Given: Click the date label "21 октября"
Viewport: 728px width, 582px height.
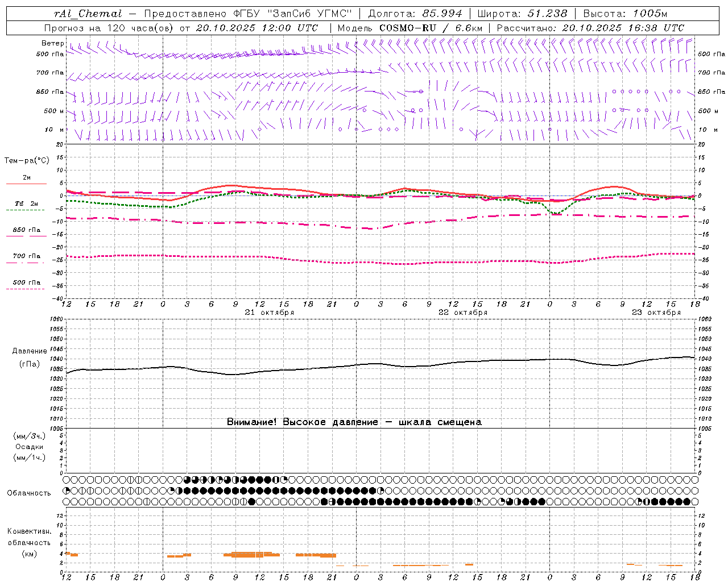Looking at the screenshot, I should coord(270,313).
